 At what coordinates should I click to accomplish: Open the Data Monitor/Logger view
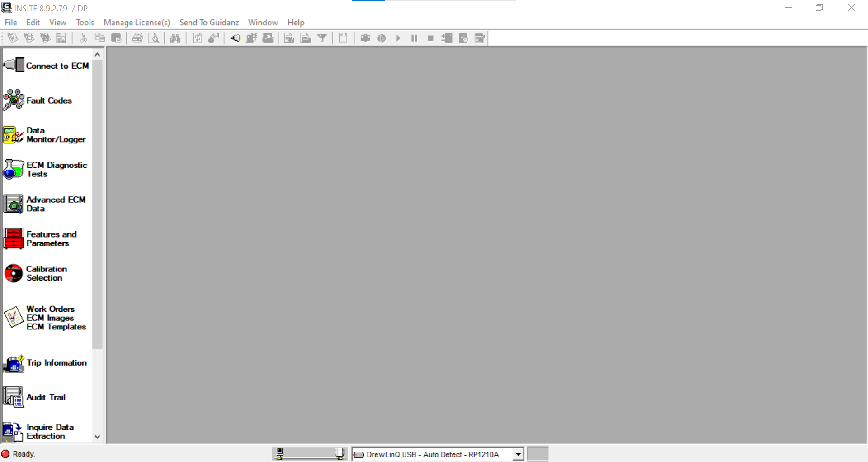pyautogui.click(x=14, y=135)
